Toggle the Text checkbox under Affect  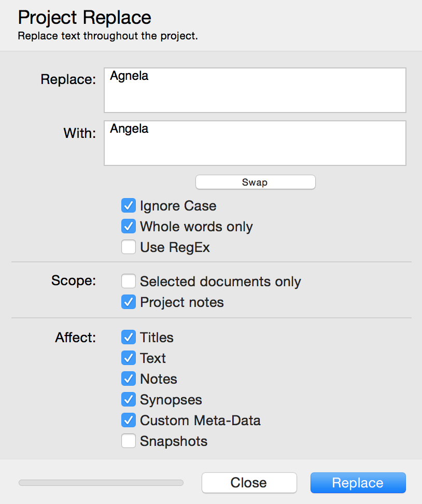128,358
